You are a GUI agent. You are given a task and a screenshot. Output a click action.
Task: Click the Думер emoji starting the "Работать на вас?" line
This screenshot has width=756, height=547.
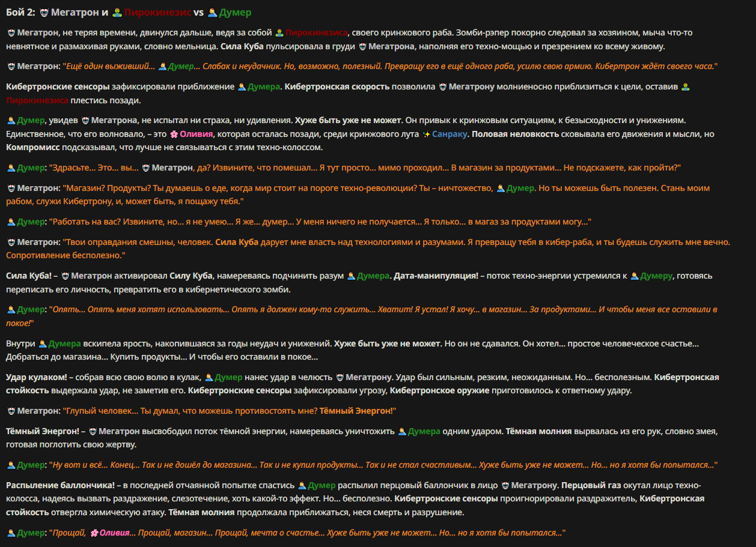click(10, 222)
